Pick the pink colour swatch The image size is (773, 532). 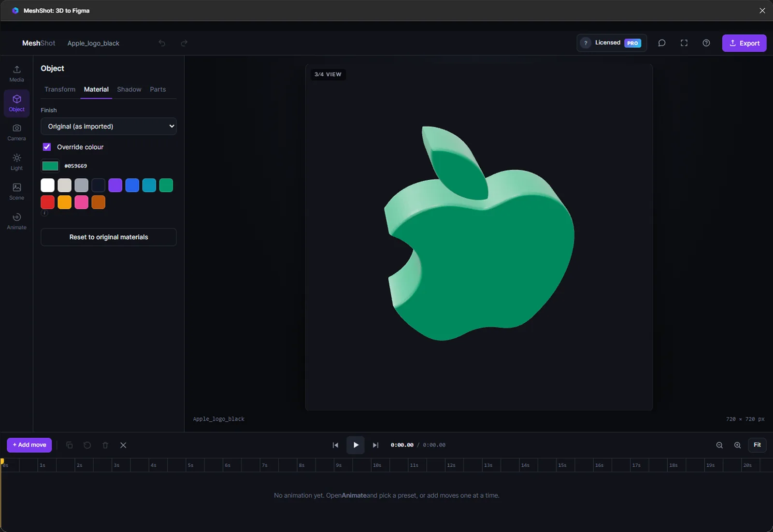point(81,202)
